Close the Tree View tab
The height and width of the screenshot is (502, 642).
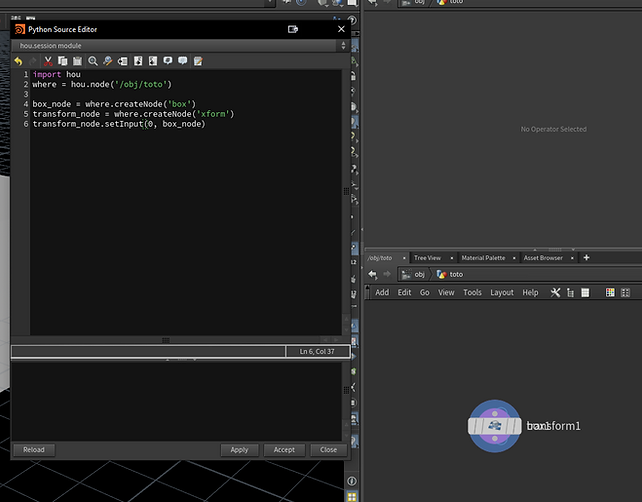coord(452,258)
